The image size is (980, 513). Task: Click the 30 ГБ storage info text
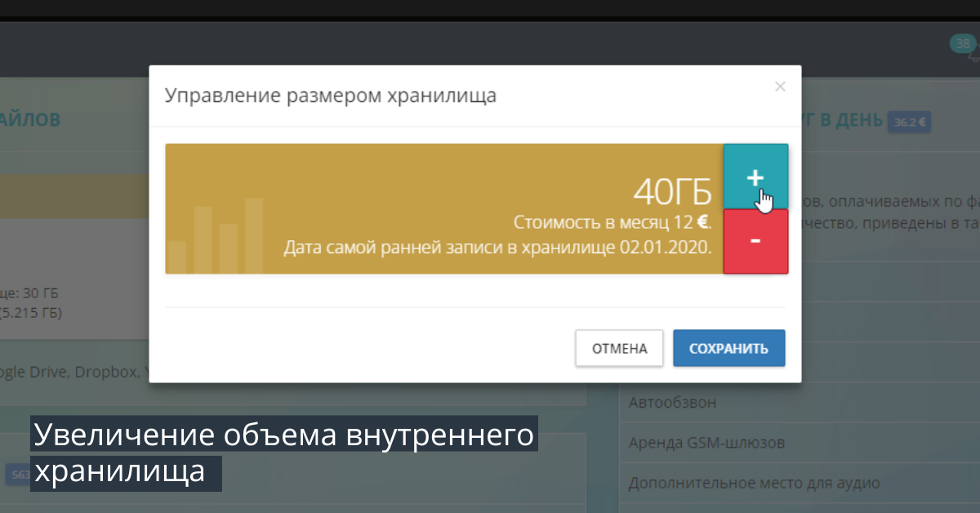(31, 293)
